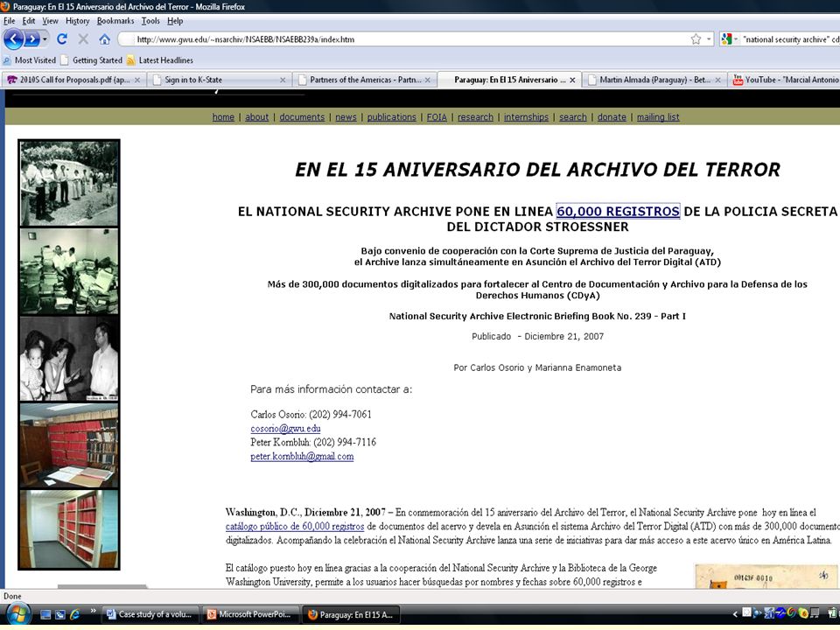Open the Bookmarks menu
Screen dimensions: 840x630
[115, 21]
